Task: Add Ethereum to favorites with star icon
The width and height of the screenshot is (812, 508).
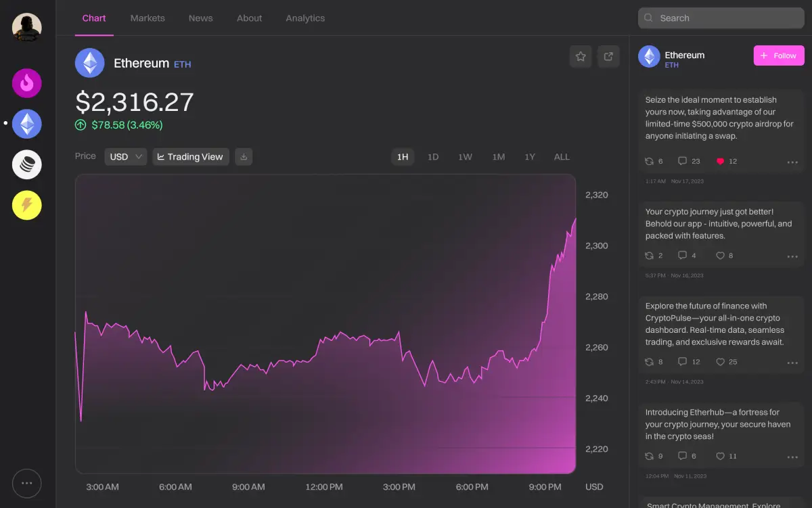Action: tap(581, 57)
